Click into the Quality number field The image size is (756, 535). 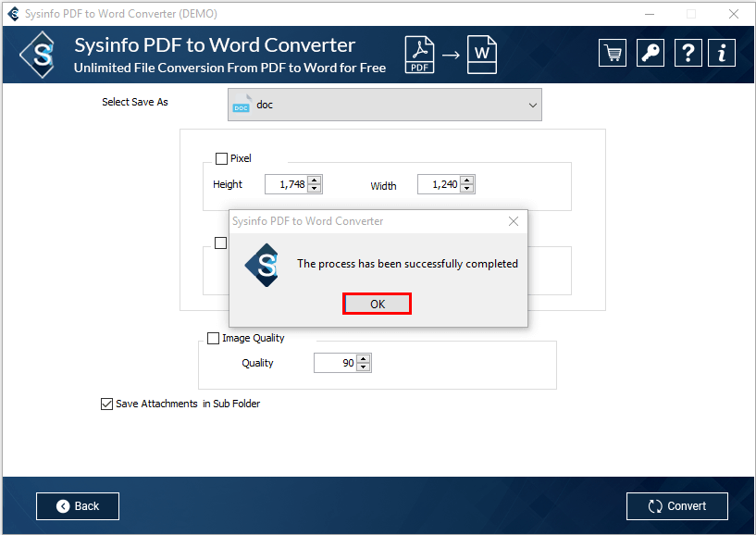pyautogui.click(x=336, y=363)
